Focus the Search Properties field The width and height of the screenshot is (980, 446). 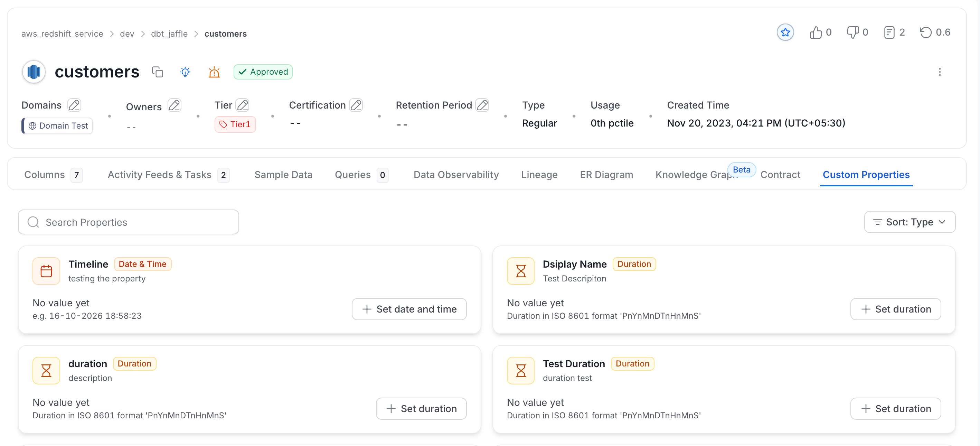(129, 222)
